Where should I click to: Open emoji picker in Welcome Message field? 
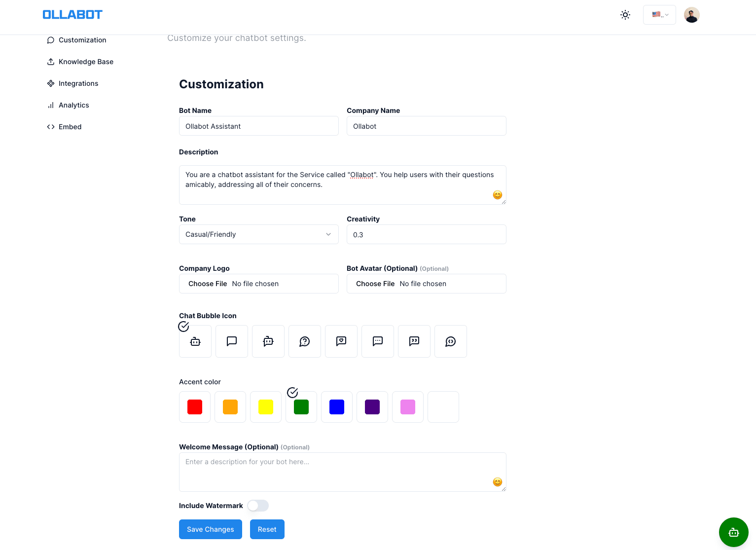[x=498, y=482]
